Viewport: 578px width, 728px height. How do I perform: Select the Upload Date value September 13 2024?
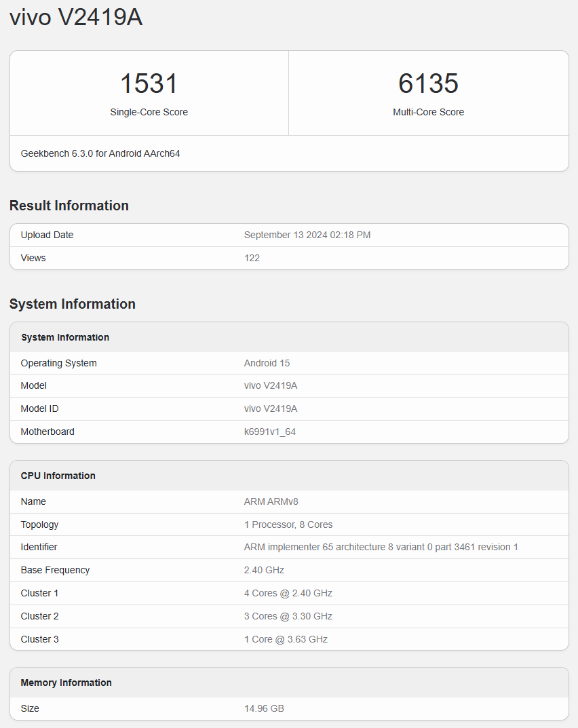click(307, 235)
